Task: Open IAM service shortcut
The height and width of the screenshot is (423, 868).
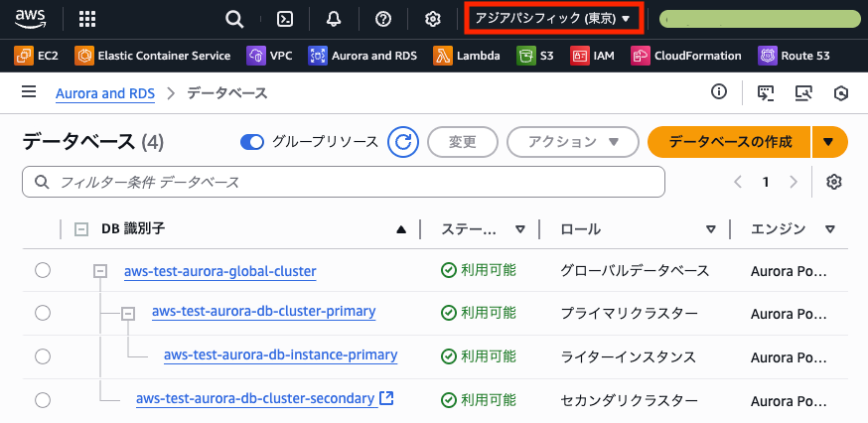Action: tap(592, 56)
